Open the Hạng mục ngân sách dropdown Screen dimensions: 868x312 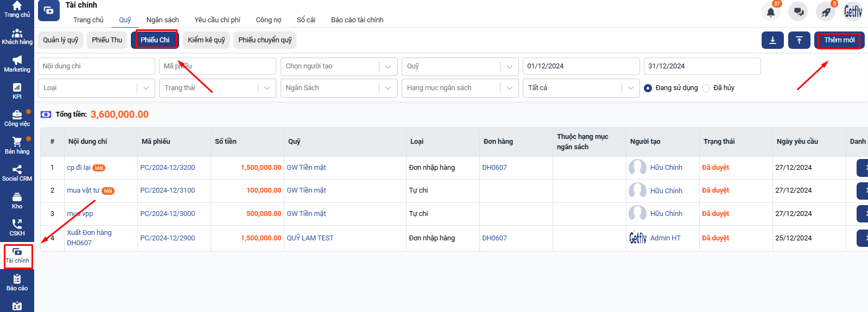(460, 88)
